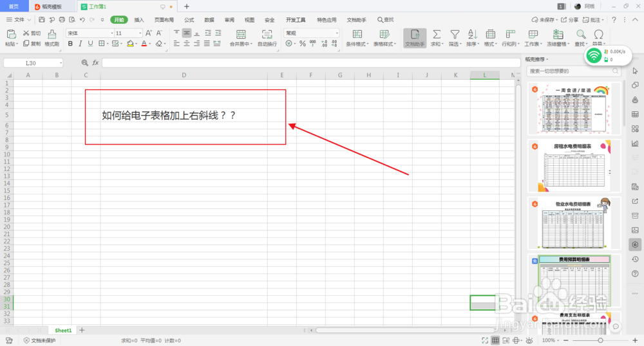Click the Increase Indent icon
The image size is (644, 346).
(x=218, y=33)
